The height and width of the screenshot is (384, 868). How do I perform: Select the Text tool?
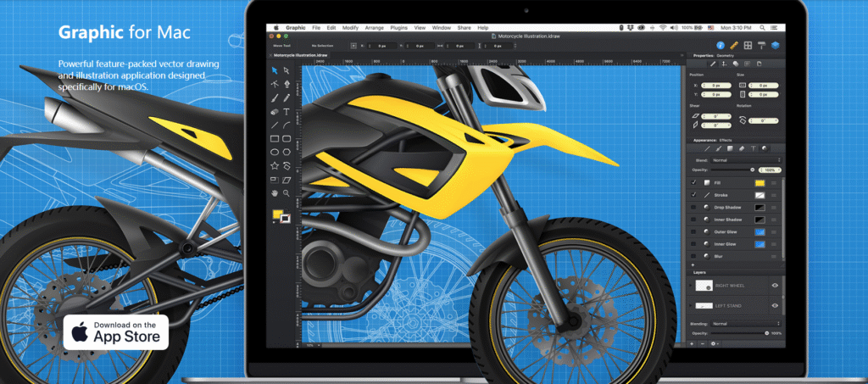(x=287, y=112)
